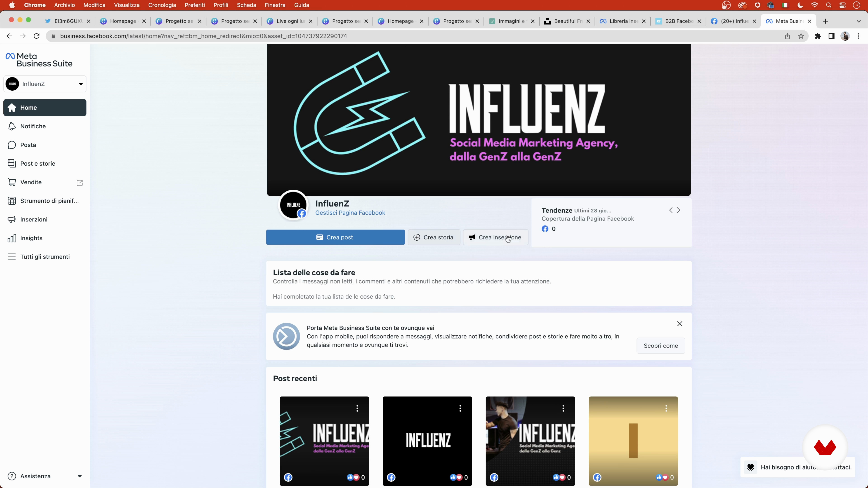Open Chrome three-dot menu
The height and width of the screenshot is (488, 868).
pos(859,36)
